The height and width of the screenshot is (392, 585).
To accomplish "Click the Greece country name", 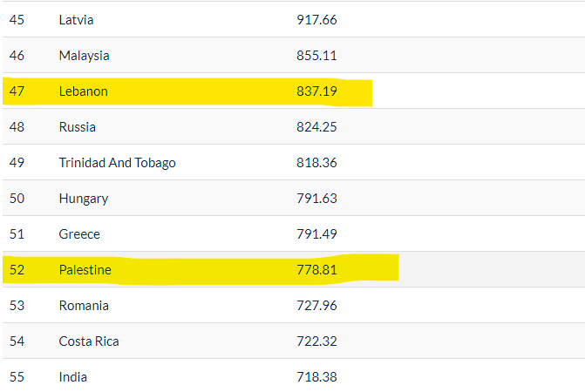I will [x=79, y=234].
